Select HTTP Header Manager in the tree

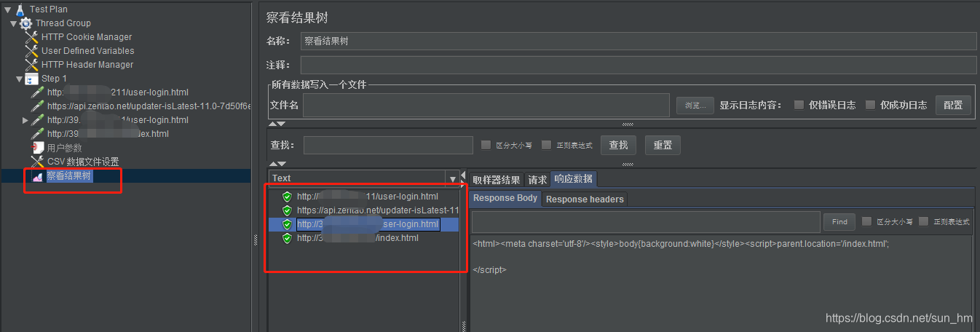pos(87,65)
